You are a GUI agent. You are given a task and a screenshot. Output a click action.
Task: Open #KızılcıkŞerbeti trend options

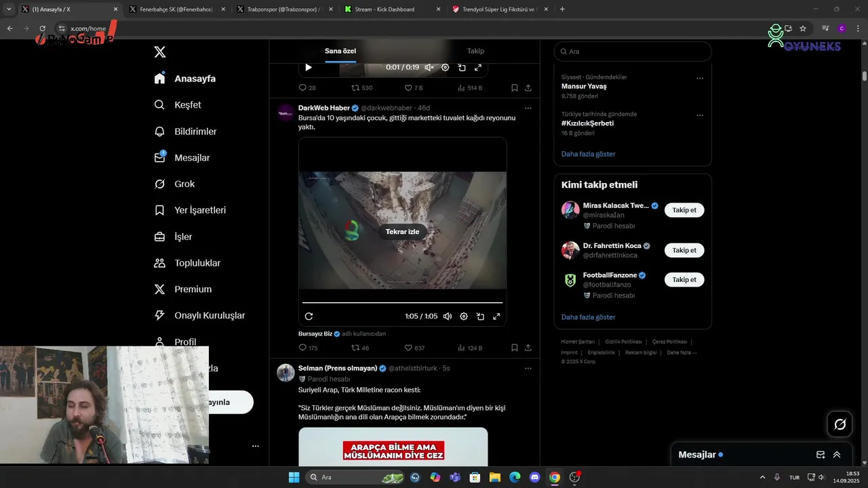point(700,115)
